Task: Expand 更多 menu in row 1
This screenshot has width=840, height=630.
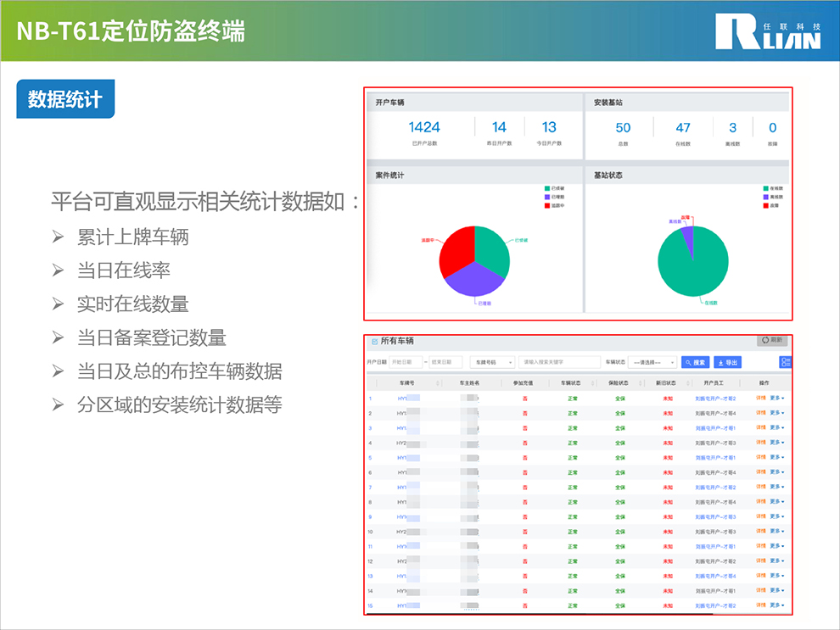Action: (x=776, y=398)
